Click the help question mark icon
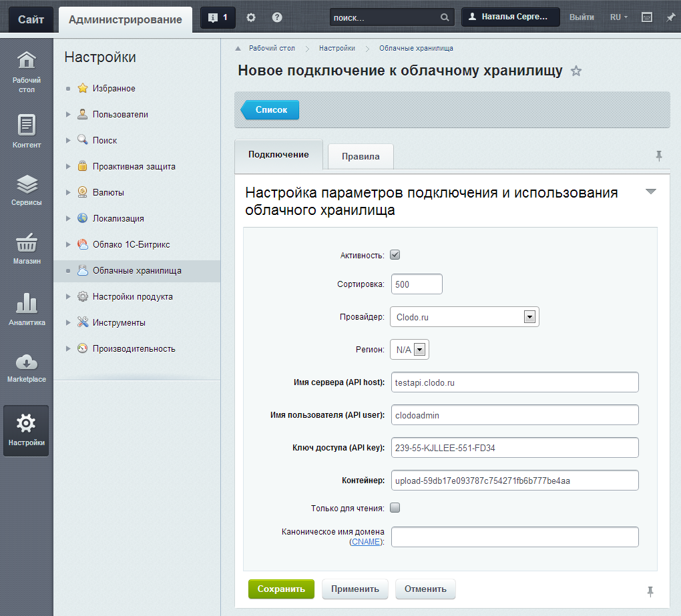Screen dimensions: 681x616 click(x=277, y=17)
